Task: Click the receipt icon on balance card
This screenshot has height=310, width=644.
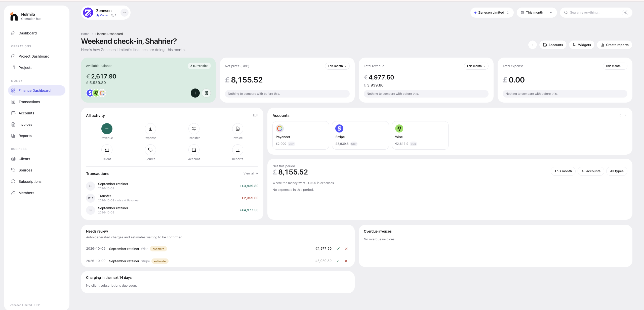Action: tap(206, 93)
